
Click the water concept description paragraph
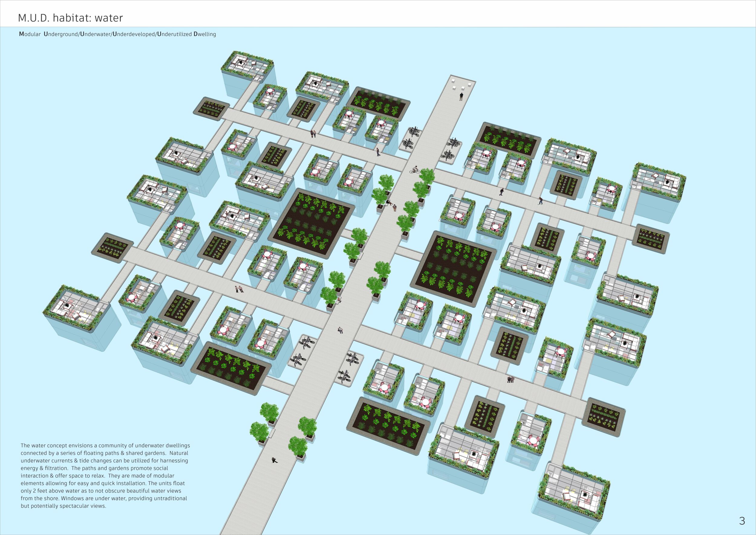point(105,475)
